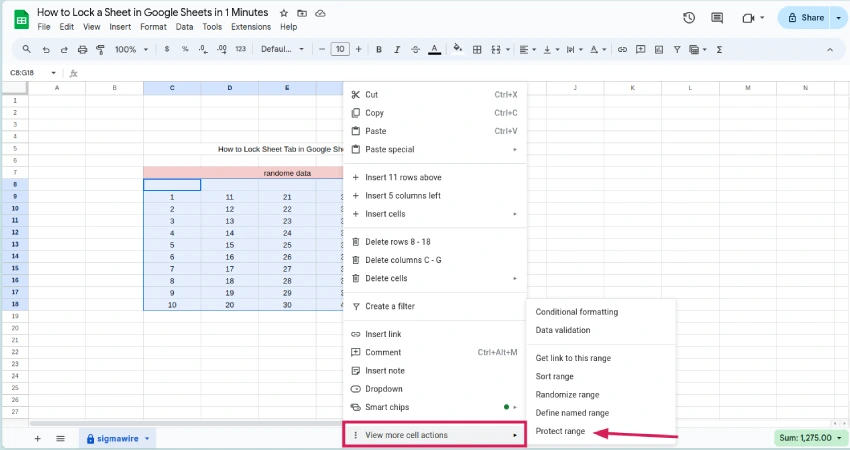Image resolution: width=850 pixels, height=450 pixels.
Task: Click the search menus magnifier icon
Action: click(27, 49)
